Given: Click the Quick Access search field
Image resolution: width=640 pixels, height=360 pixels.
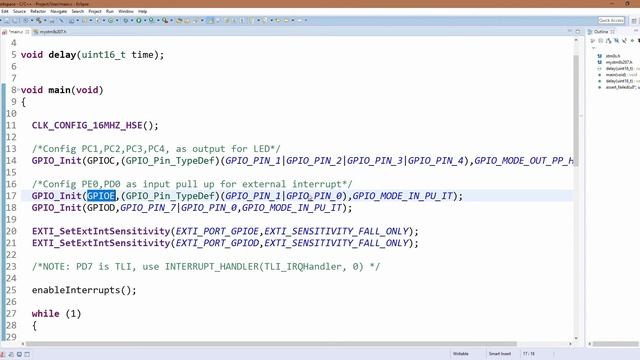Looking at the screenshot, I should click(x=611, y=20).
